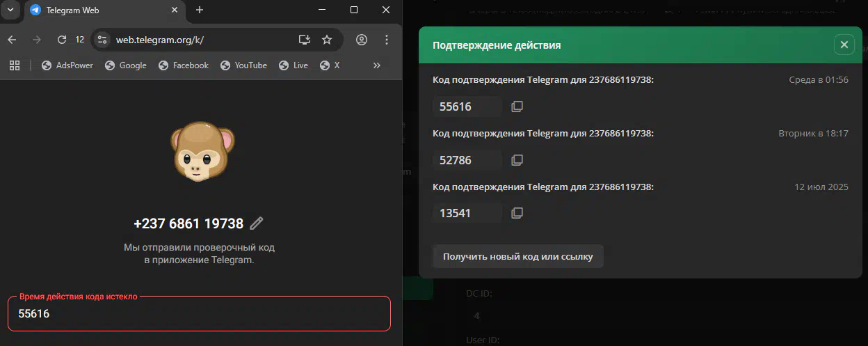Image resolution: width=868 pixels, height=346 pixels.
Task: Copy the confirmation code 52786
Action: pyautogui.click(x=517, y=160)
